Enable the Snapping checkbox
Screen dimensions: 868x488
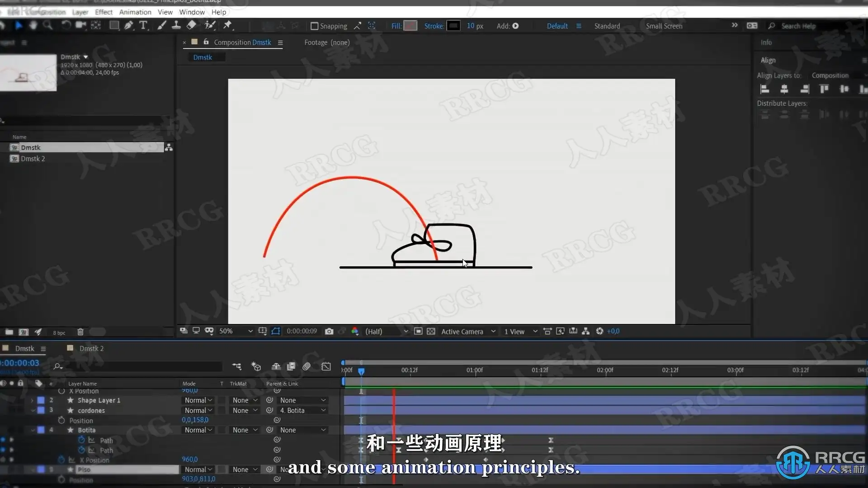(x=314, y=26)
